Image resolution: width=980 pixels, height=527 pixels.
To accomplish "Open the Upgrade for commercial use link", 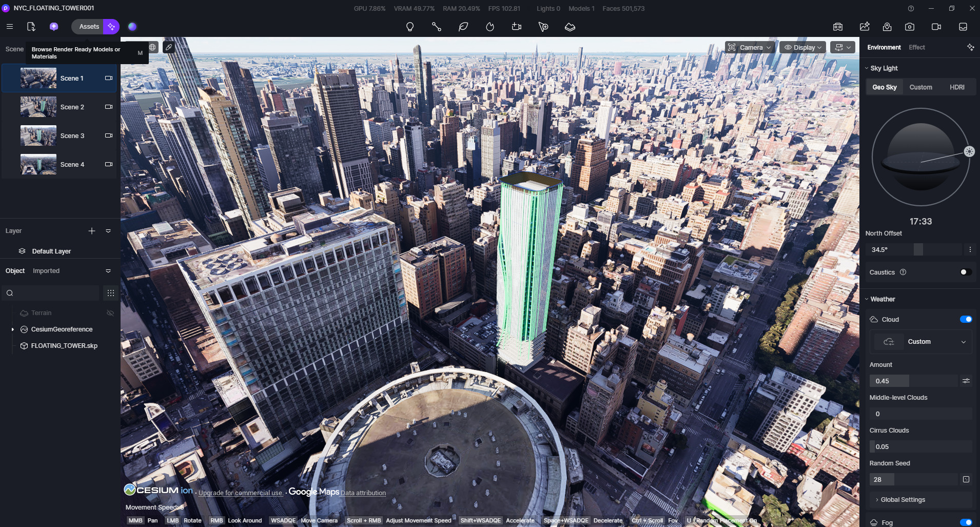I will pos(240,493).
